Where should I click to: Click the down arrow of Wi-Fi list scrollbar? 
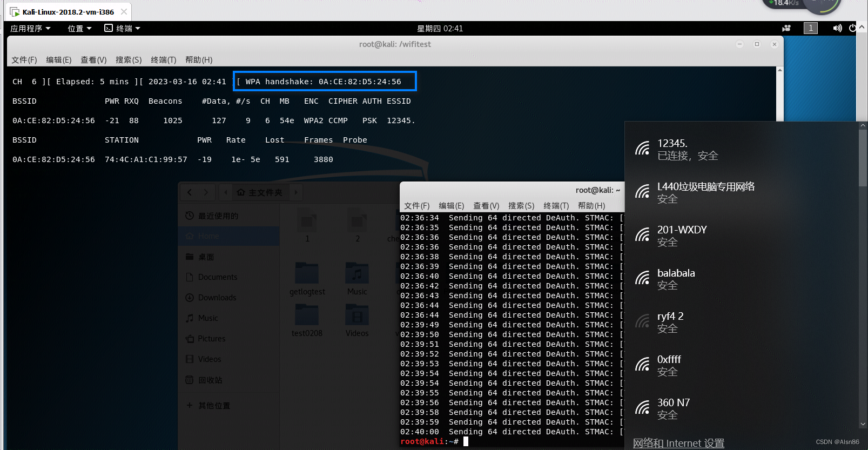click(x=863, y=424)
